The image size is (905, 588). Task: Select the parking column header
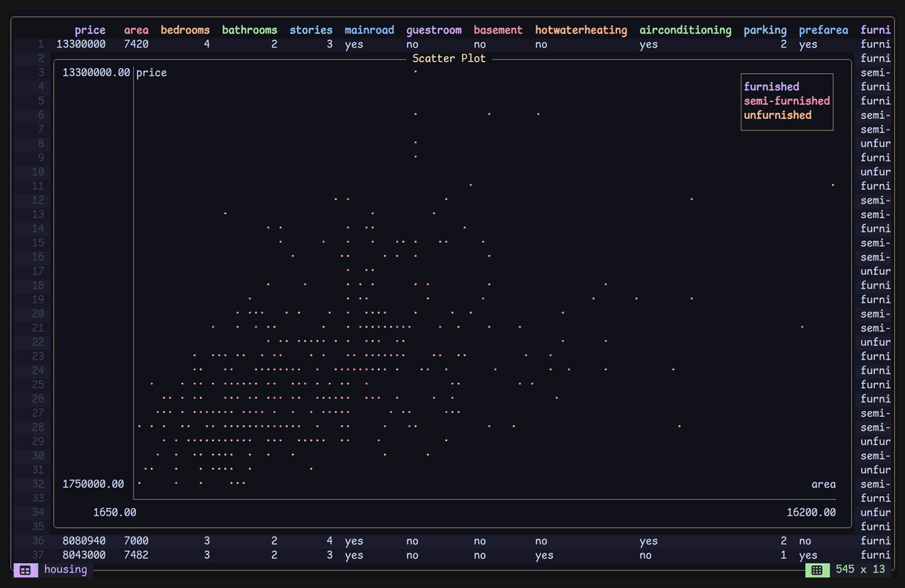pyautogui.click(x=765, y=30)
